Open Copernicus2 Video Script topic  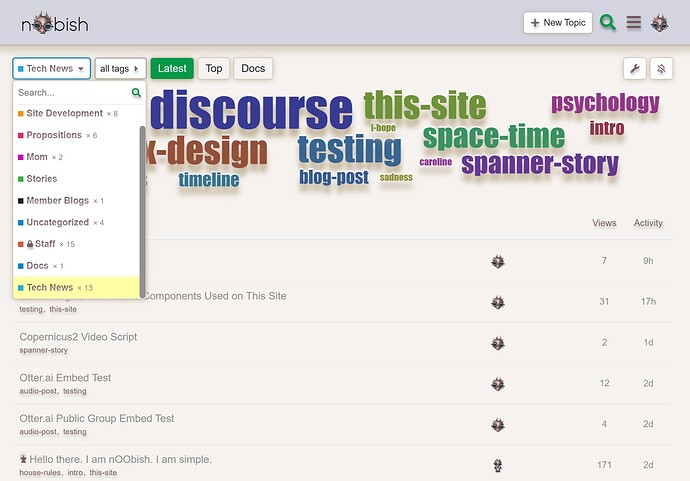coord(78,337)
